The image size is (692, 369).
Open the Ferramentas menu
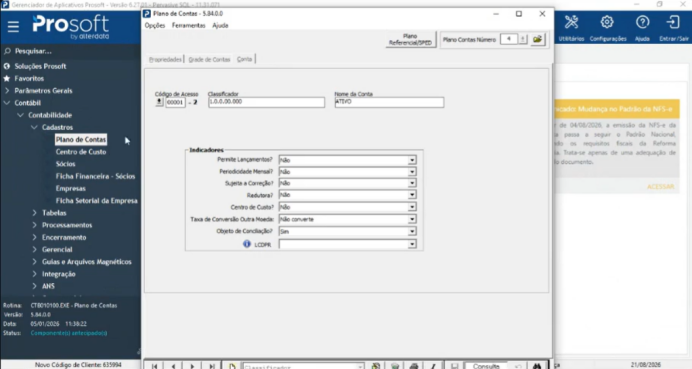[x=188, y=26]
